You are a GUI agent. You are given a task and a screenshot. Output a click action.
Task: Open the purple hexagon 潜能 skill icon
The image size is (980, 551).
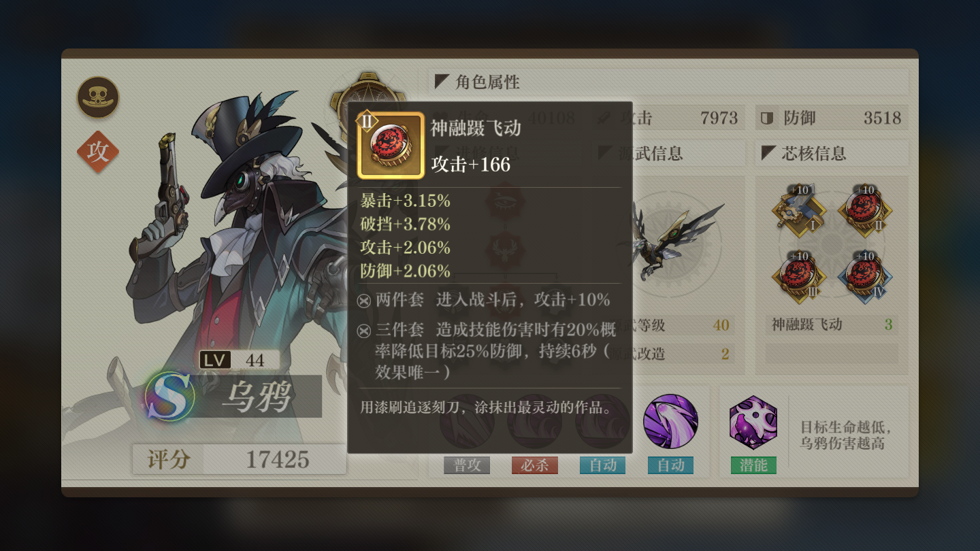(x=753, y=422)
